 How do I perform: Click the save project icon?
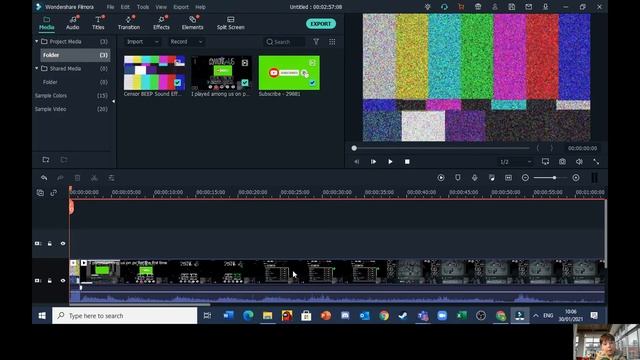[x=511, y=7]
